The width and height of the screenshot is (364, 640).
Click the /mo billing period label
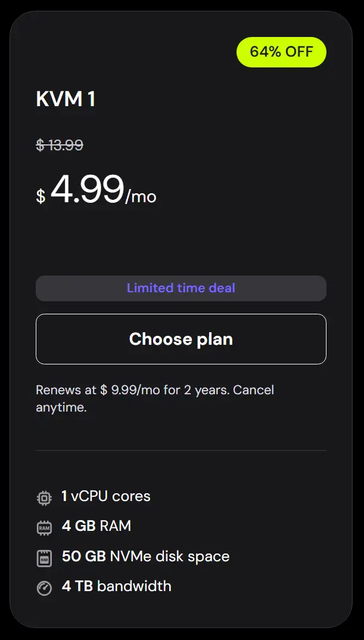[x=141, y=197]
